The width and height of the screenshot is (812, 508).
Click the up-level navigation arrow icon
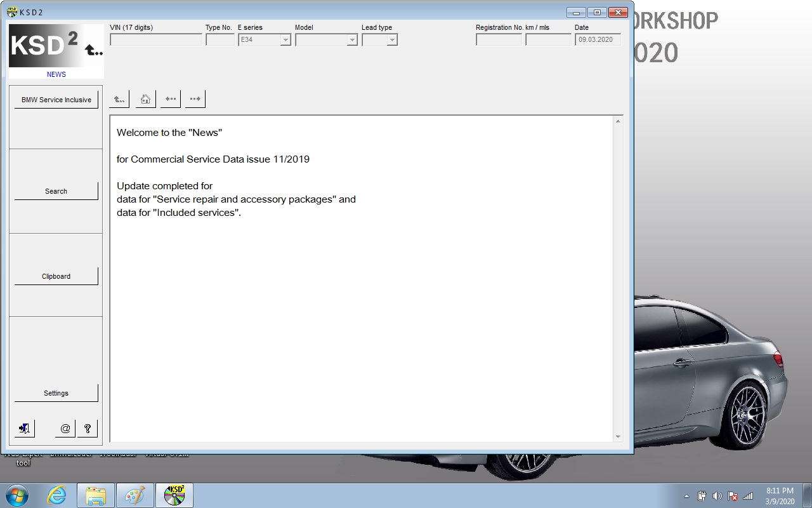point(119,99)
